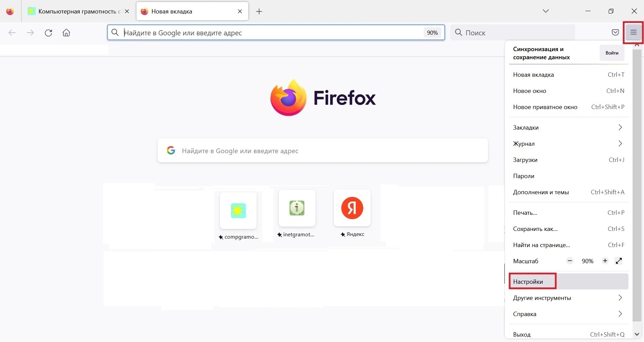Image resolution: width=644 pixels, height=342 pixels.
Task: Select Печать... menu item
Action: [569, 213]
